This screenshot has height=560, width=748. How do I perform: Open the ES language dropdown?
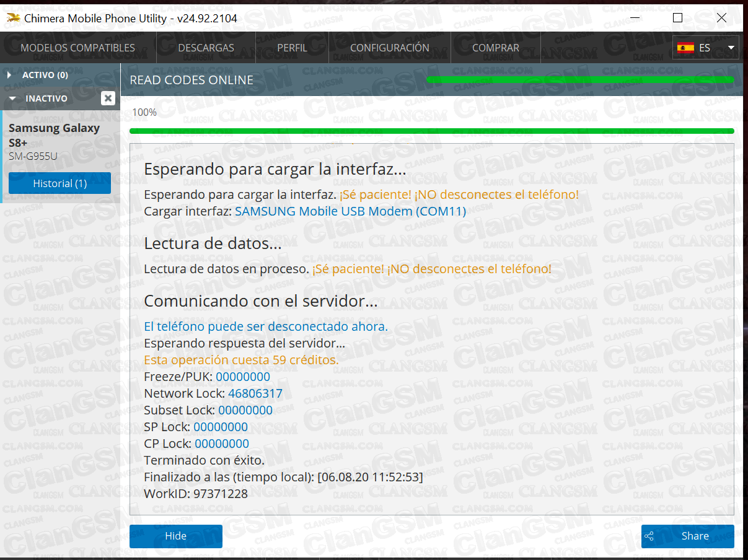point(706,48)
